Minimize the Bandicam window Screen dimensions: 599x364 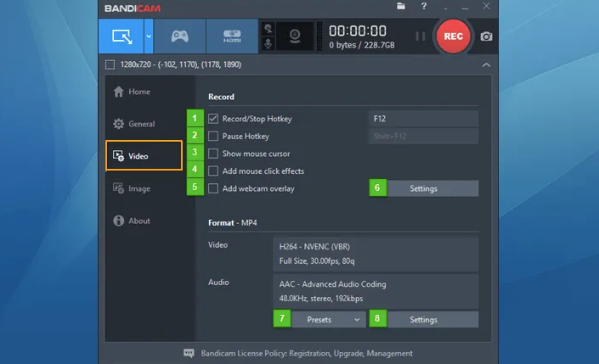pos(465,7)
